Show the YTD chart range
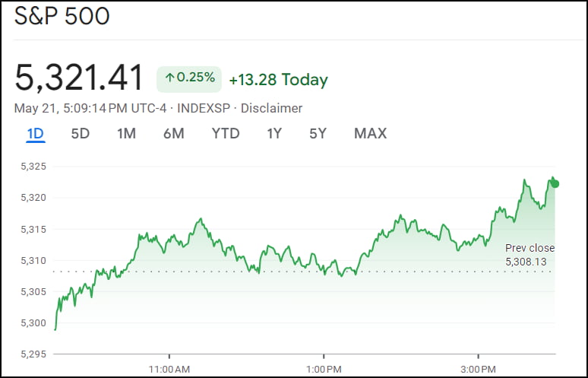This screenshot has height=378, width=588. coord(226,134)
